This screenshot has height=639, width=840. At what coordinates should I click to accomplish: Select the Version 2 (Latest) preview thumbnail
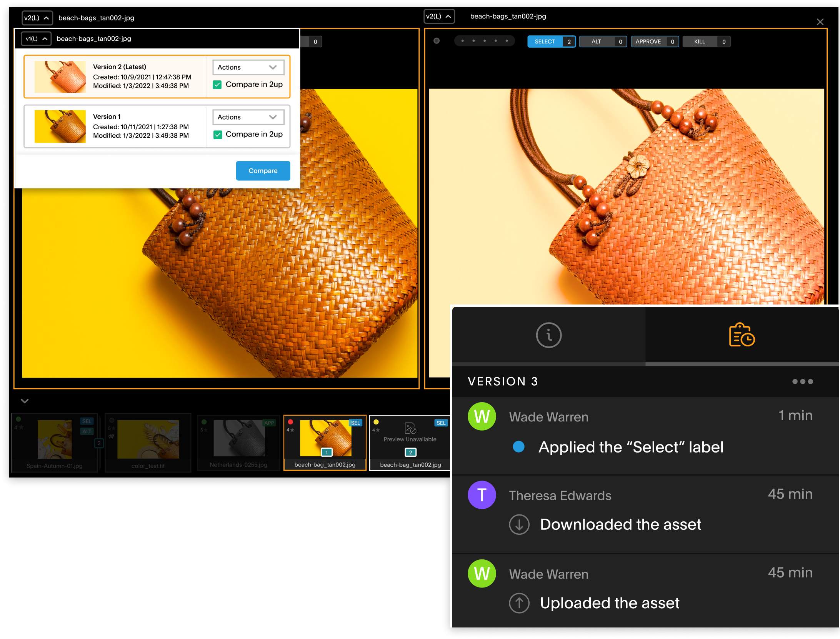pos(60,77)
